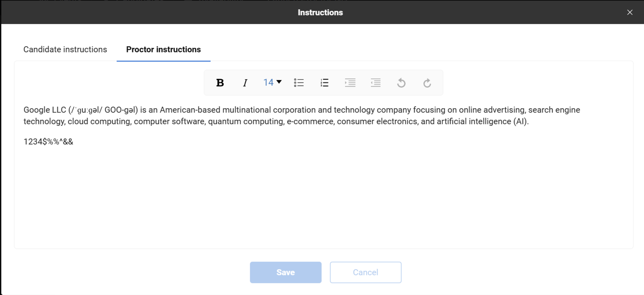The height and width of the screenshot is (295, 644).
Task: Select the Proctor instructions tab
Action: [x=163, y=49]
